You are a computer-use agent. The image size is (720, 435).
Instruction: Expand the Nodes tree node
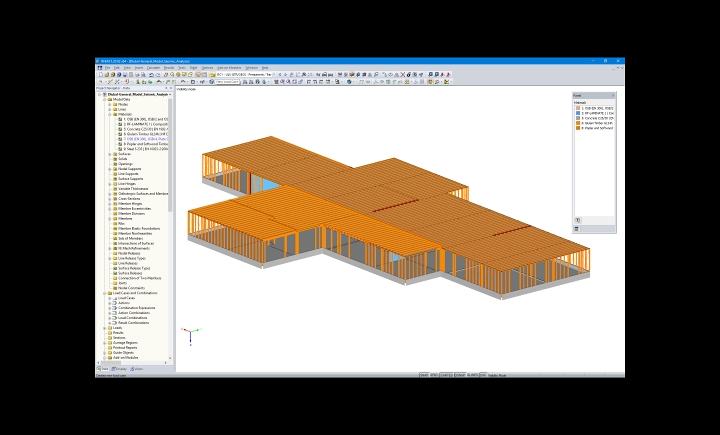[110, 104]
